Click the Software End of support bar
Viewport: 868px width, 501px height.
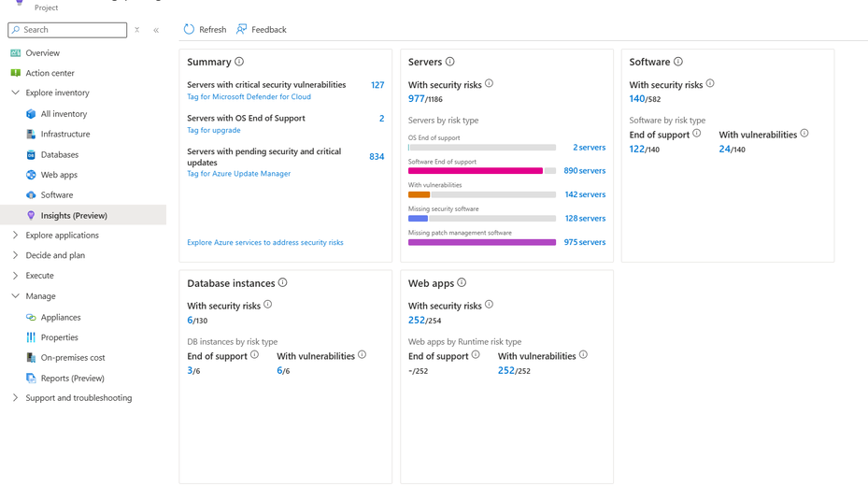(x=476, y=171)
